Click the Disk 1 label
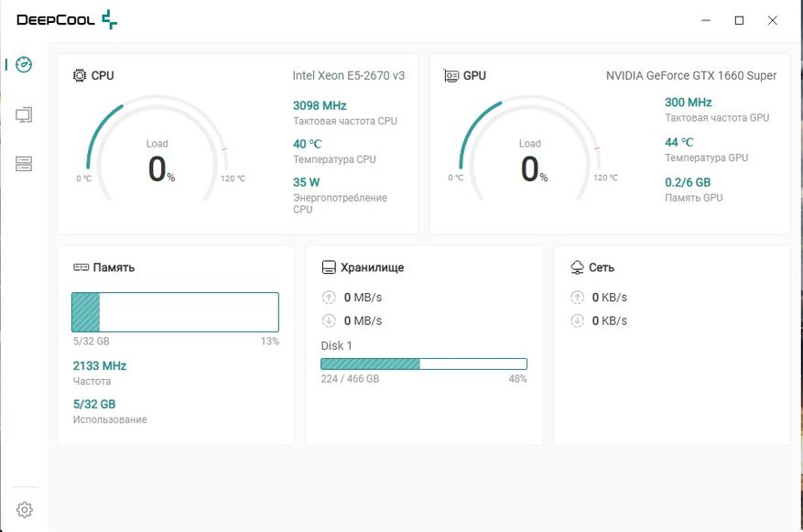Image resolution: width=803 pixels, height=532 pixels. [x=336, y=345]
